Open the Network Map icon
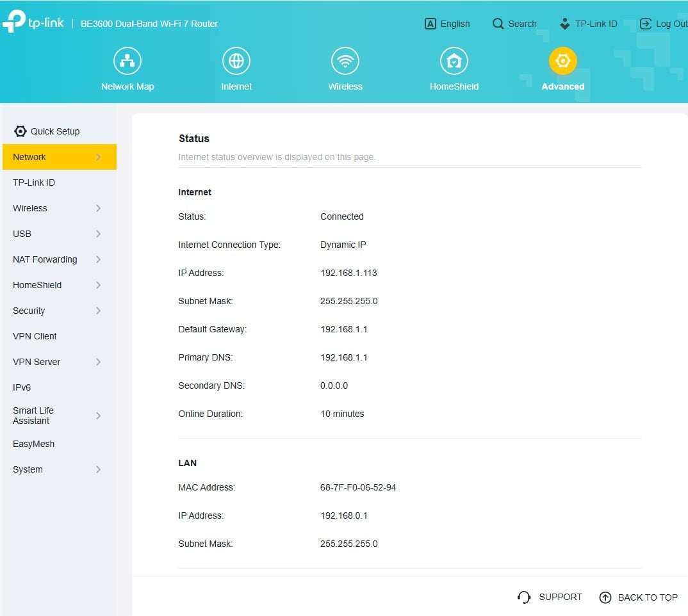This screenshot has height=616, width=688. (127, 61)
